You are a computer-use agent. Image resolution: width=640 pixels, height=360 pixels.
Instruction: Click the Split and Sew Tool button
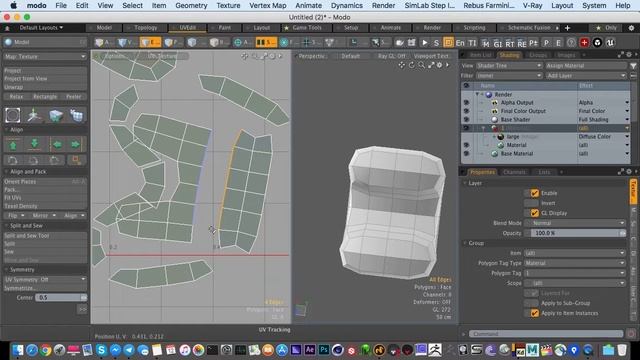tap(45, 236)
